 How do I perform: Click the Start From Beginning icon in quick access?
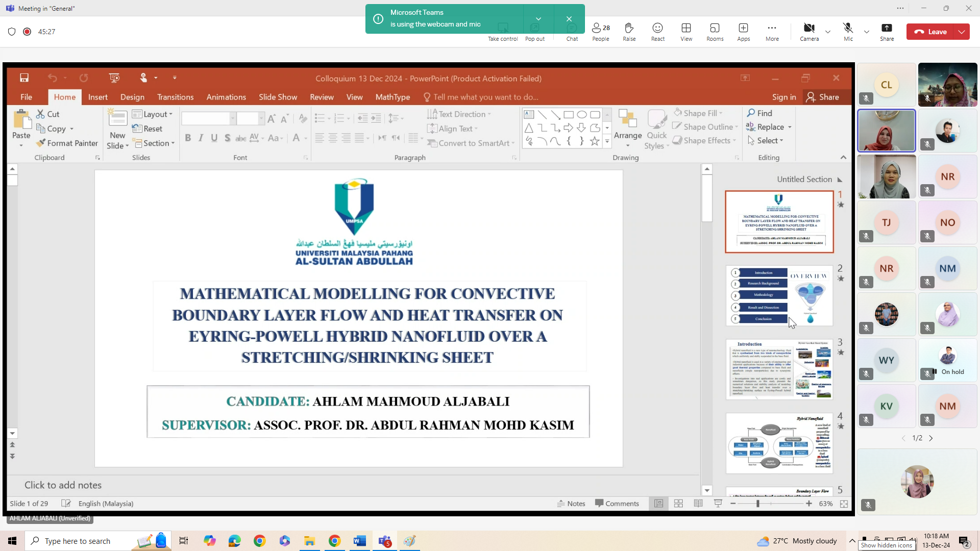114,78
